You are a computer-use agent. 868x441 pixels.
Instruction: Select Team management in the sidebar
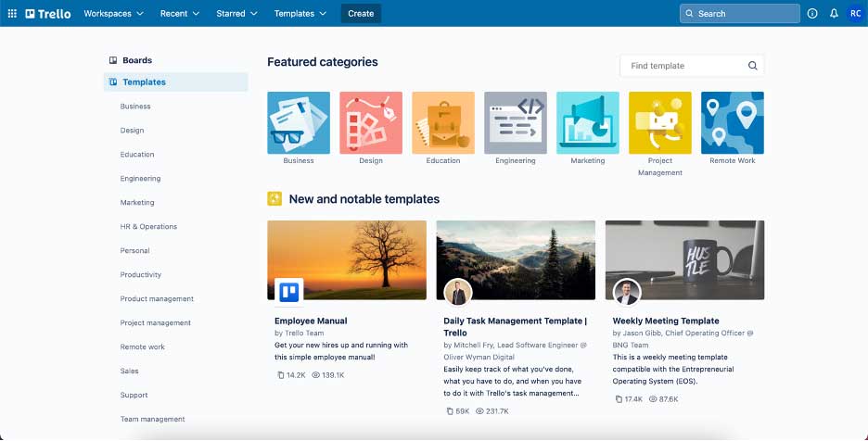[x=152, y=419]
